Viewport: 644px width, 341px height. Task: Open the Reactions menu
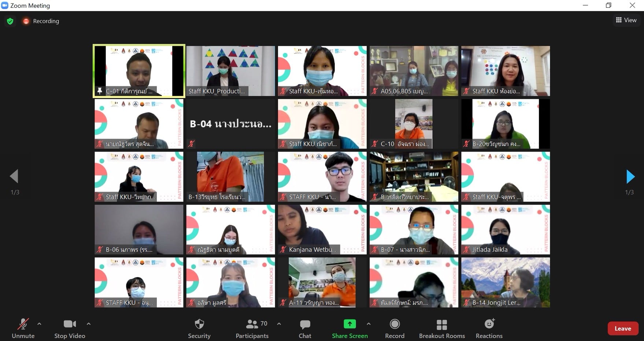point(489,328)
